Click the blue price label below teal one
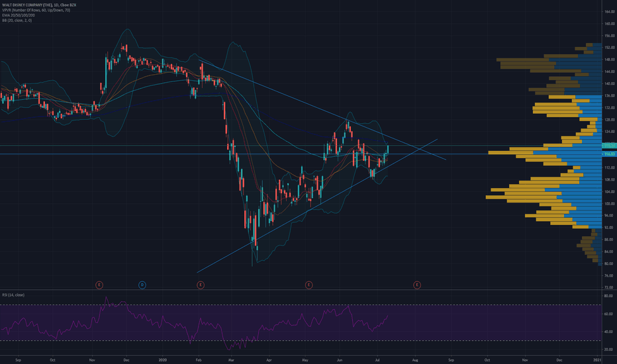Viewport: 617px width, 364px height. pos(609,154)
